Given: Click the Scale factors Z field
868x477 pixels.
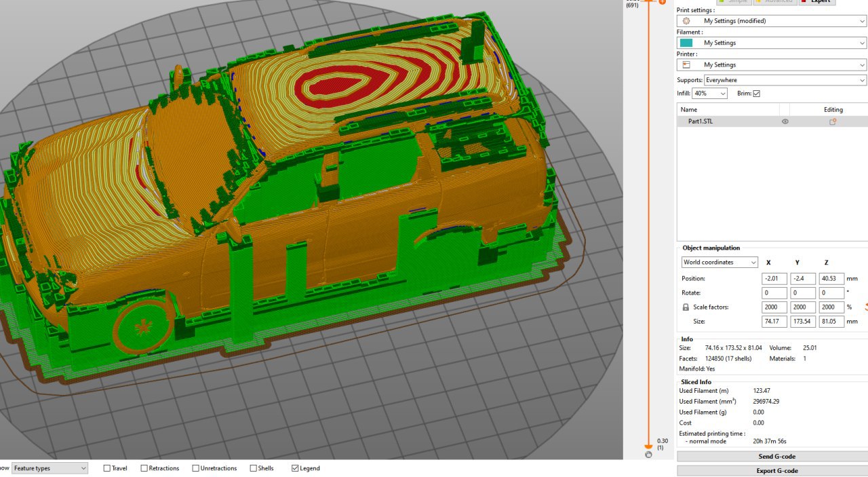Looking at the screenshot, I should (831, 307).
